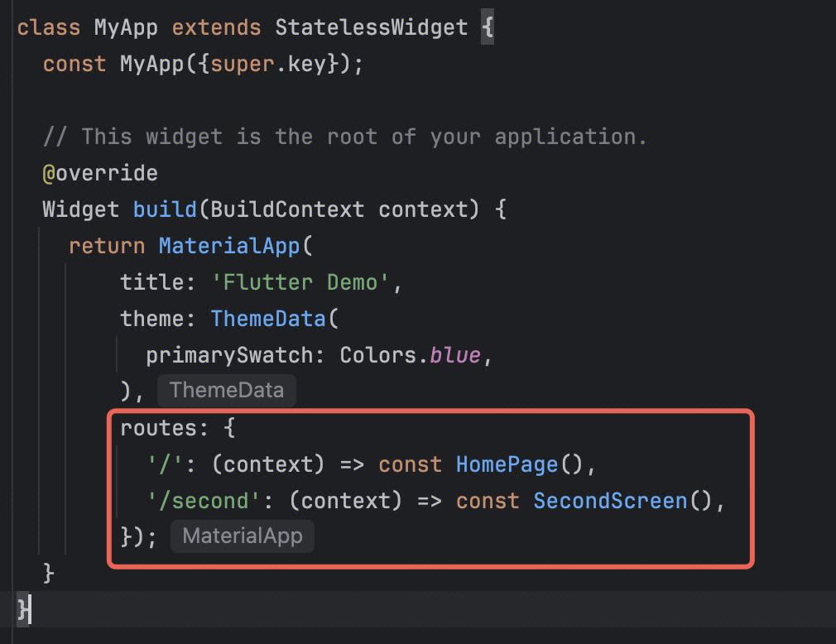Click the highlighted opening brace after StatelessWidget
836x644 pixels.
pos(487,27)
